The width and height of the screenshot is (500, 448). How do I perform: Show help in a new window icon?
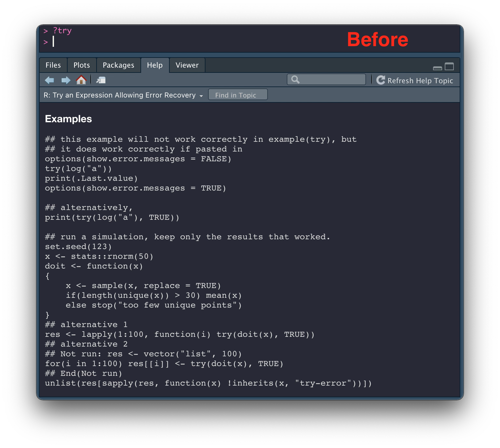pyautogui.click(x=101, y=80)
